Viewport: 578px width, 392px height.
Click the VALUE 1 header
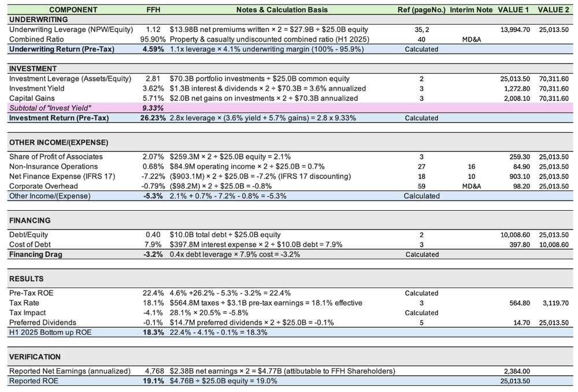513,10
